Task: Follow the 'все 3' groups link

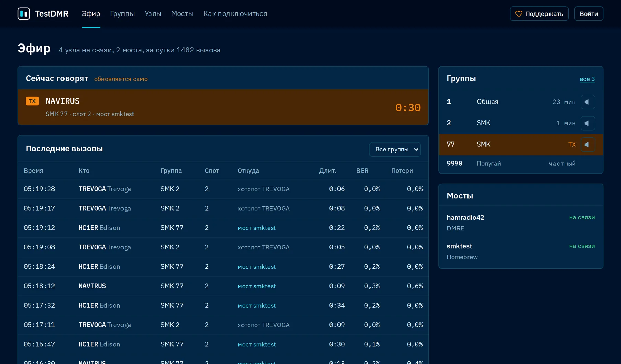Action: coord(587,79)
